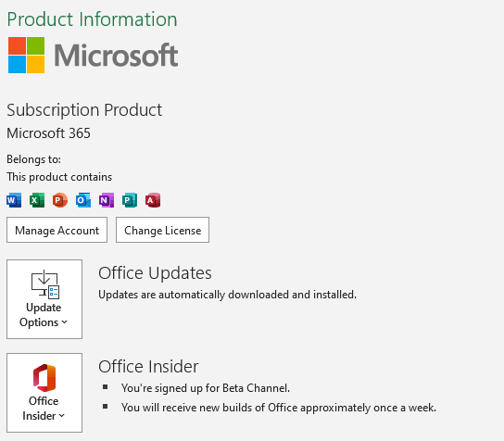
Task: Open Manage Account
Action: (57, 230)
